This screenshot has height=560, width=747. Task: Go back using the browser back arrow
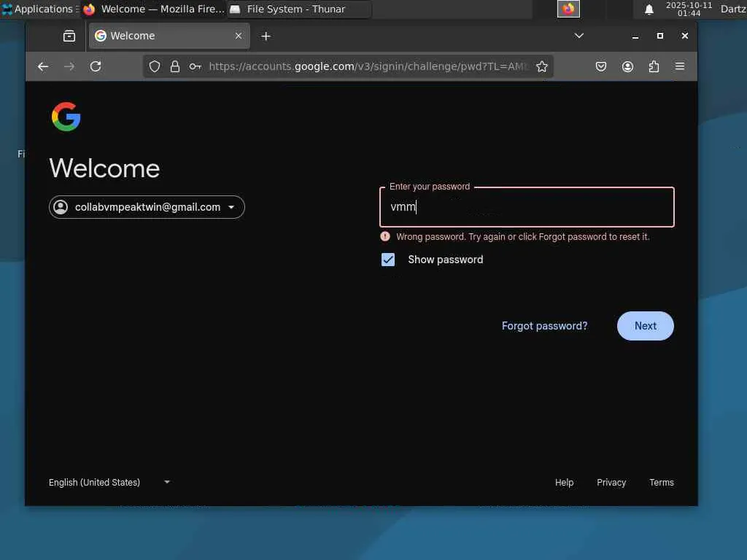point(43,66)
